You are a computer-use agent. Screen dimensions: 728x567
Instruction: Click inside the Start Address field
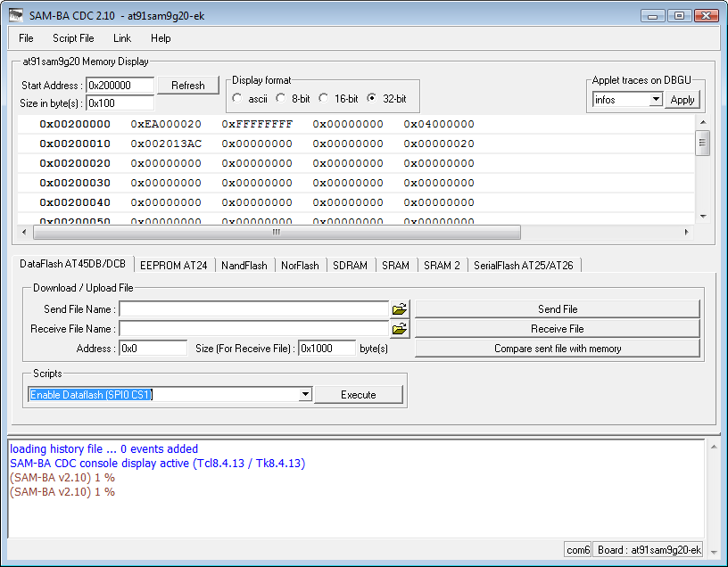tap(120, 86)
